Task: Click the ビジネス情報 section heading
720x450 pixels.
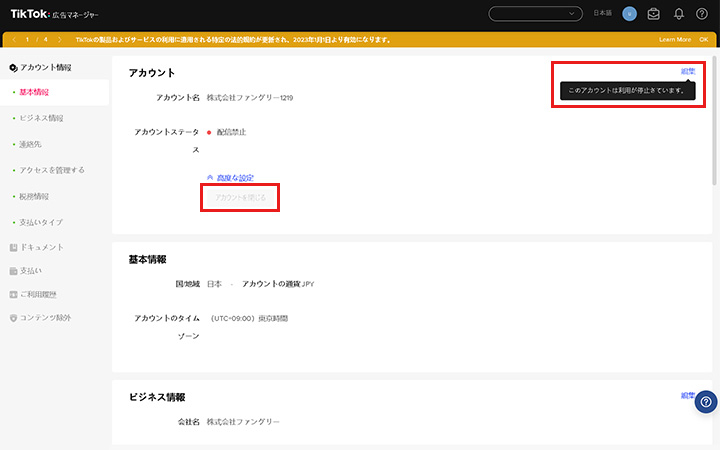Action: coord(157,397)
